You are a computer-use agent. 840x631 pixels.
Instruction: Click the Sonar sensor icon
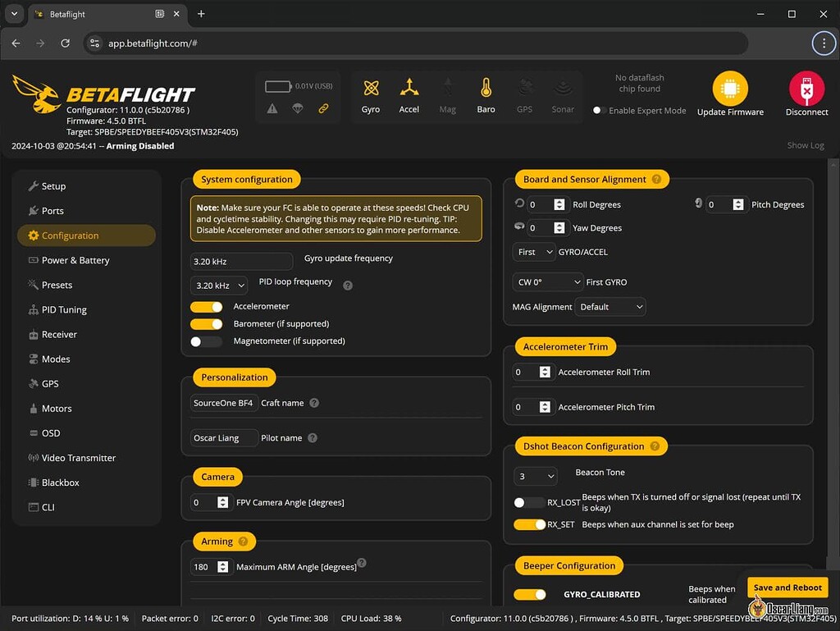[563, 88]
